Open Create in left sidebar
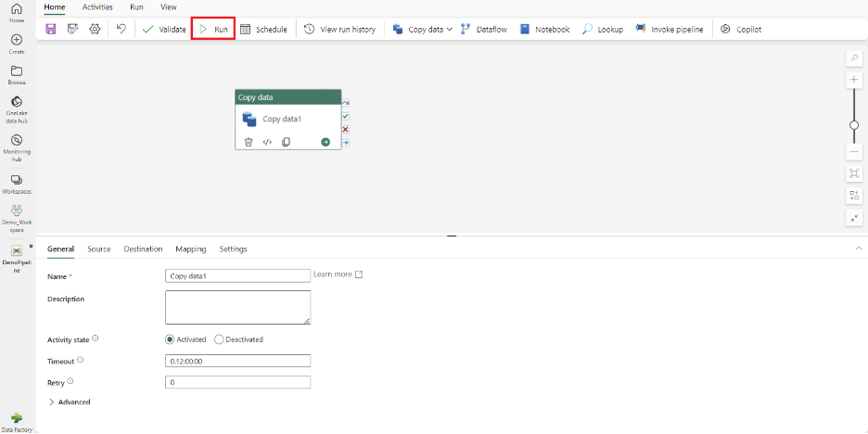The width and height of the screenshot is (868, 434). point(17,45)
